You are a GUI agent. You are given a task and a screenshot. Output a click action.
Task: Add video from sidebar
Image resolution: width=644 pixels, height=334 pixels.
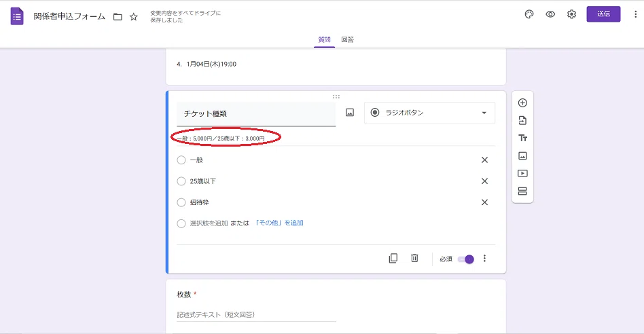[522, 173]
